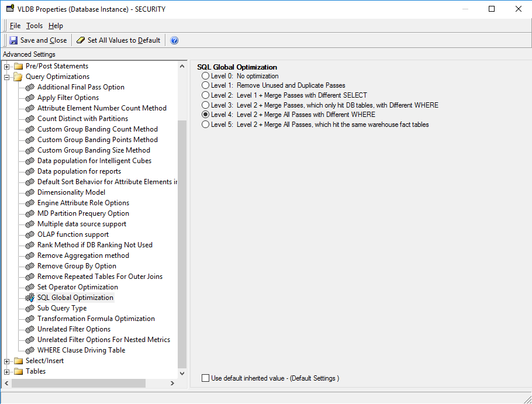Click the gear icon beside Dimensionality Model
This screenshot has height=404, width=532.
[x=29, y=192]
